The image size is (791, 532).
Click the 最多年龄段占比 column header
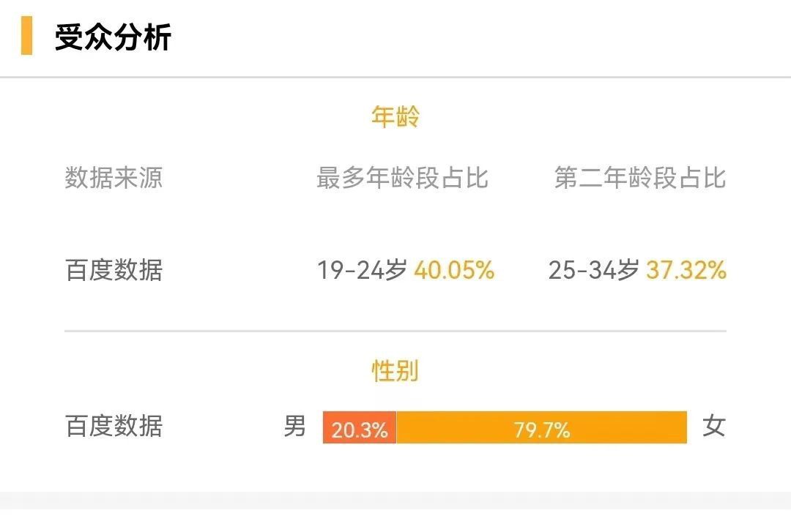[x=403, y=178]
